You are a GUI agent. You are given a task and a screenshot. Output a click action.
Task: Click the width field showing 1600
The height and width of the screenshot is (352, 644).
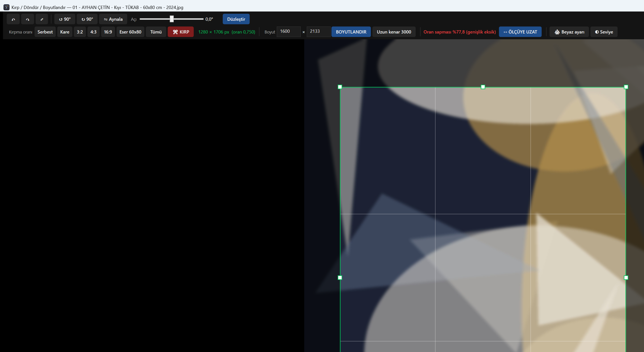pos(289,31)
